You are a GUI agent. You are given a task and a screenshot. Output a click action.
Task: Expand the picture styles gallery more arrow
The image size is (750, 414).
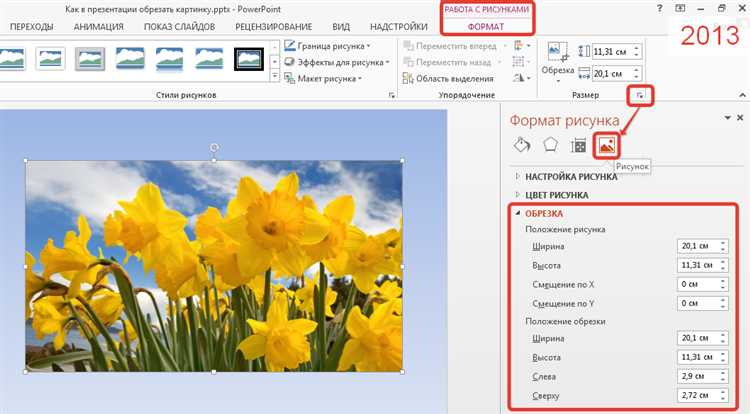[x=275, y=76]
